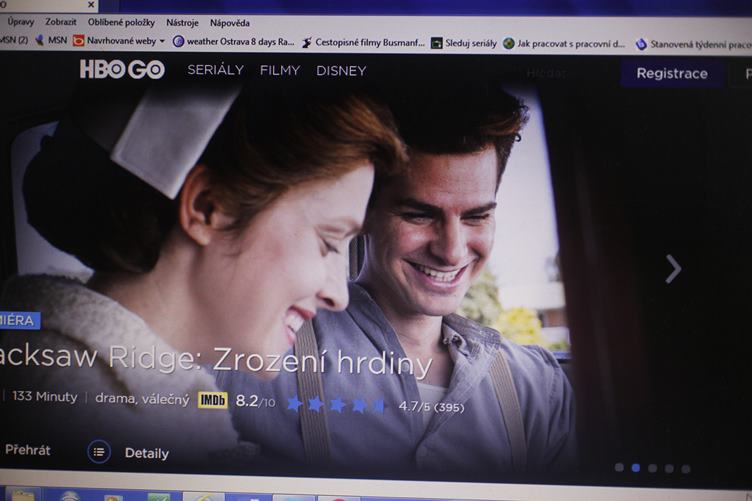Click the Navrhované weby bookmark icon
Screen dimensions: 752x501
[79, 41]
